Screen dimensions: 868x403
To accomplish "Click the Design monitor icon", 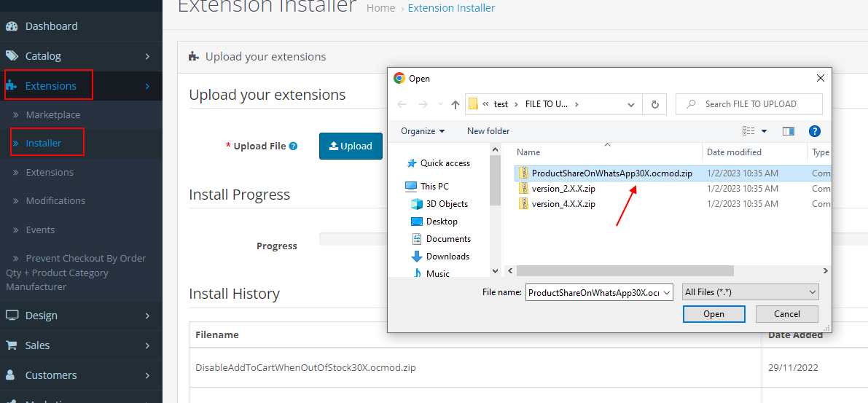I will (12, 316).
